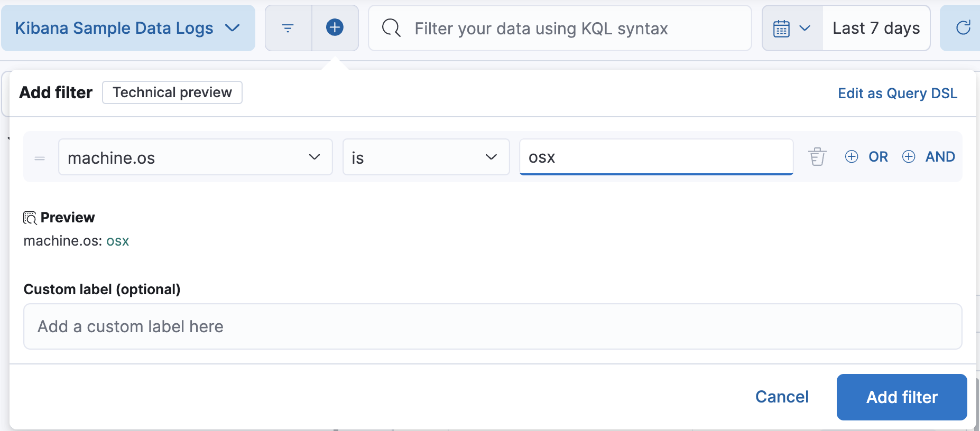
Task: Delete filter row with trash icon
Action: (x=817, y=157)
